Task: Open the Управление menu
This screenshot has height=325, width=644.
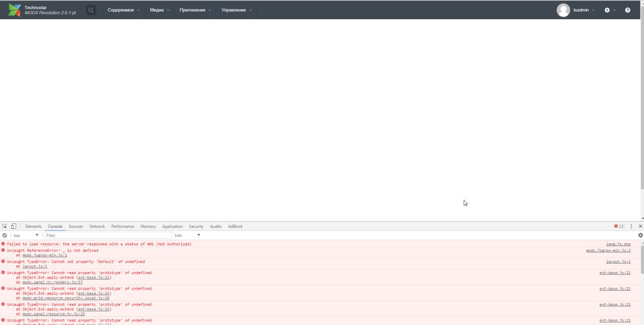Action: point(236,10)
